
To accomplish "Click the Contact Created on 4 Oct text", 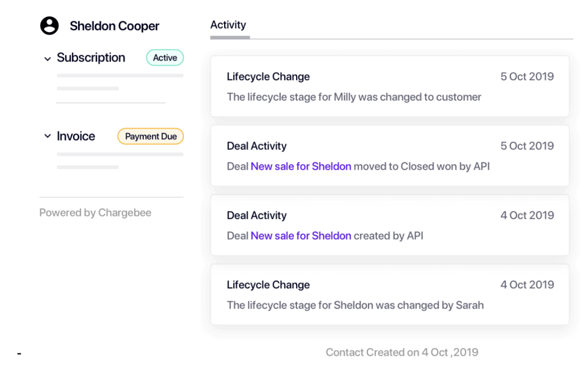I will tap(402, 352).
